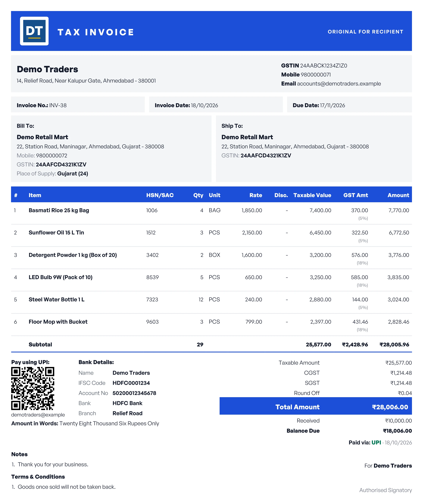Click the Round Off value ₹0.04
The width and height of the screenshot is (423, 504).
pos(405,393)
